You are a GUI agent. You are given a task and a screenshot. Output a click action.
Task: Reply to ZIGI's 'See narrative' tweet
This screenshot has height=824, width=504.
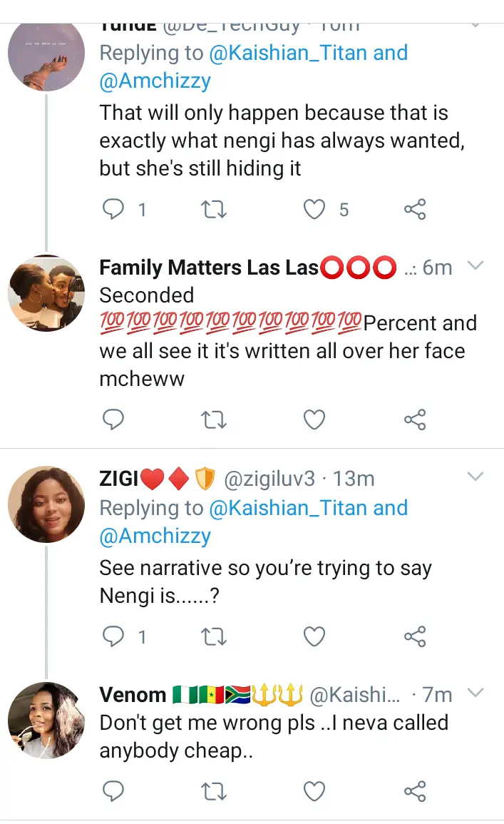pyautogui.click(x=113, y=636)
